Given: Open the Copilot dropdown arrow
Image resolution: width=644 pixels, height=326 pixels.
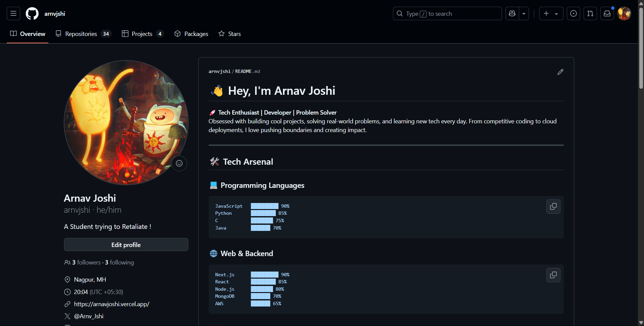Looking at the screenshot, I should (x=524, y=13).
